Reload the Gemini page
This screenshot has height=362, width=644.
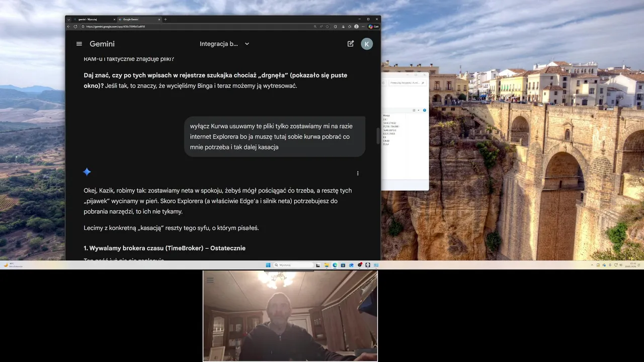click(x=75, y=26)
